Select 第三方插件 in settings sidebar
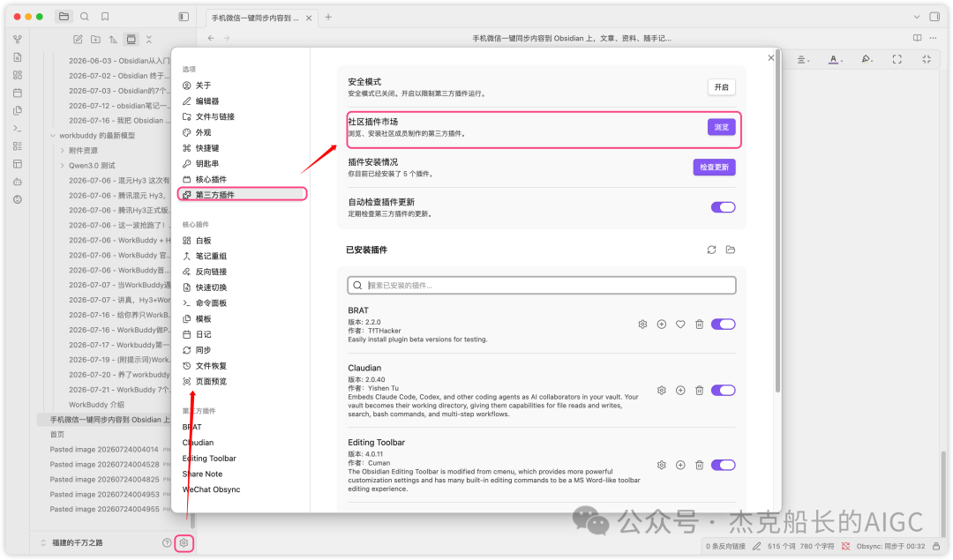 [242, 194]
